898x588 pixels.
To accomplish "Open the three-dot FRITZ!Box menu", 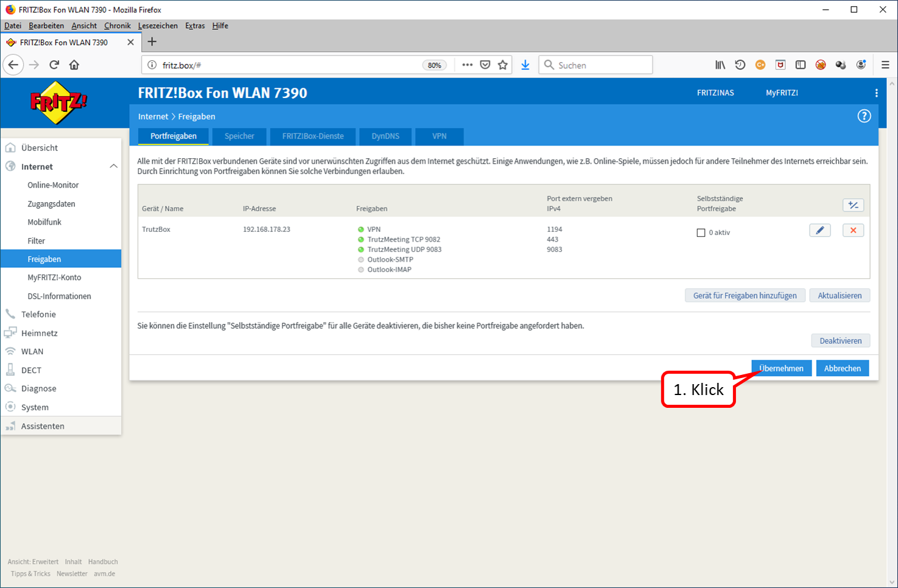I will tap(876, 93).
